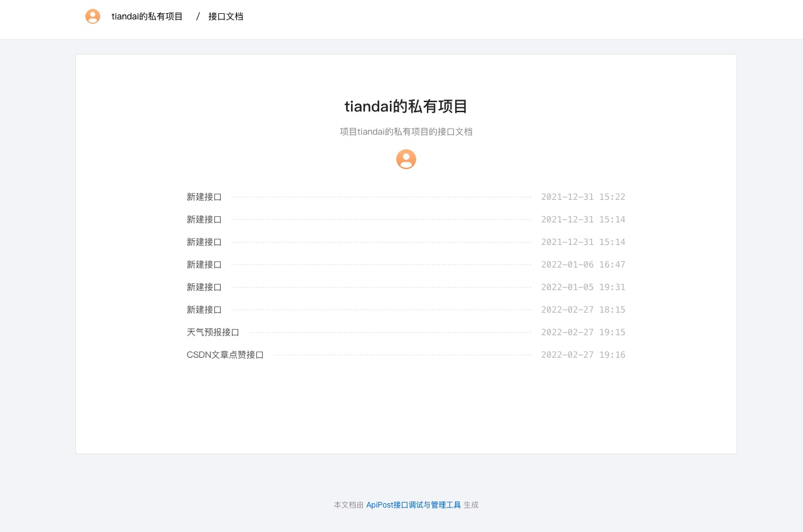Open the CSDN文章点赞接口 entry
Image resolution: width=803 pixels, height=532 pixels.
(x=225, y=355)
